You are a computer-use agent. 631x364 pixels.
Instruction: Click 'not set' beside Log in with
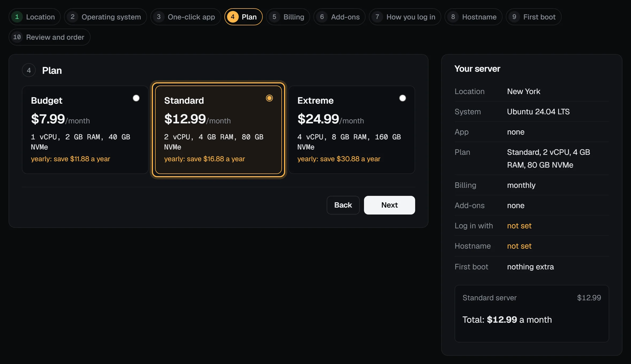(519, 226)
